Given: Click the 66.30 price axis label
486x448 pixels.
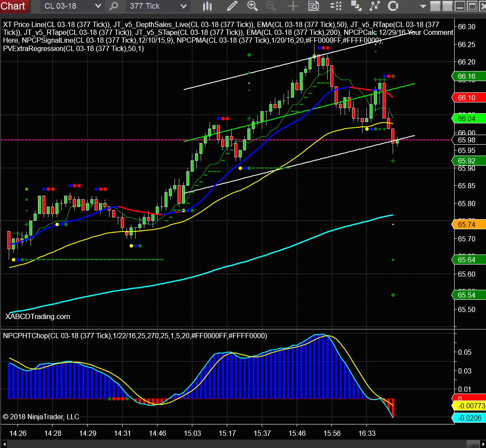Looking at the screenshot, I should coord(466,27).
